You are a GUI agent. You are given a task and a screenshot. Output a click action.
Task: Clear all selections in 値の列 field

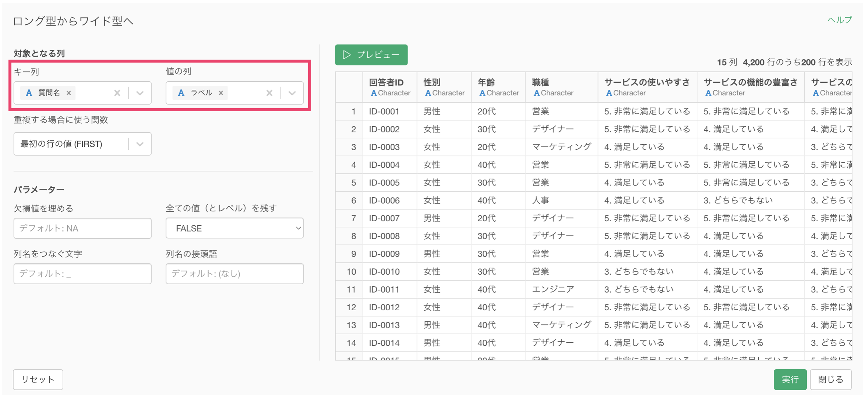click(269, 93)
